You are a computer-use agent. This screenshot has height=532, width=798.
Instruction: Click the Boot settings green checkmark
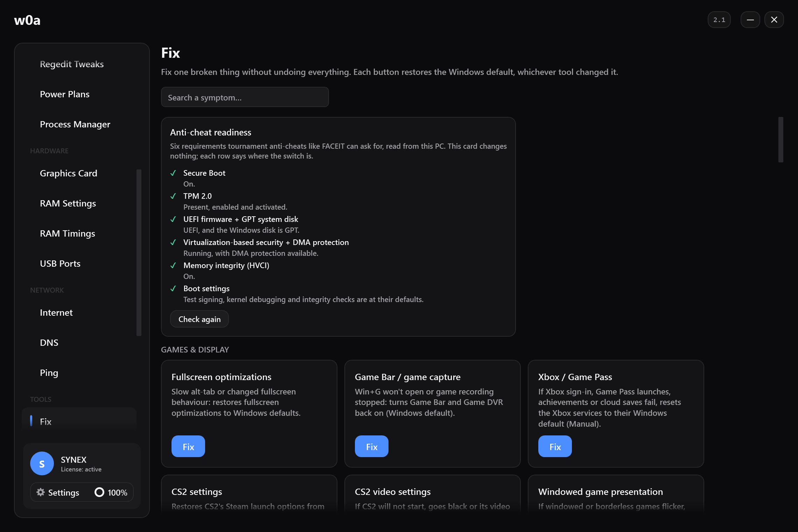coord(173,288)
